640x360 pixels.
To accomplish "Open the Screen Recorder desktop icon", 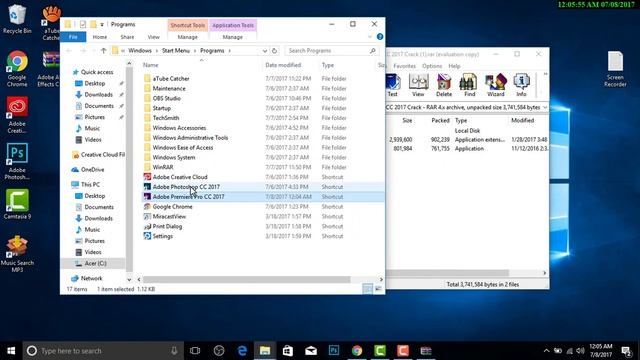I will pyautogui.click(x=615, y=69).
